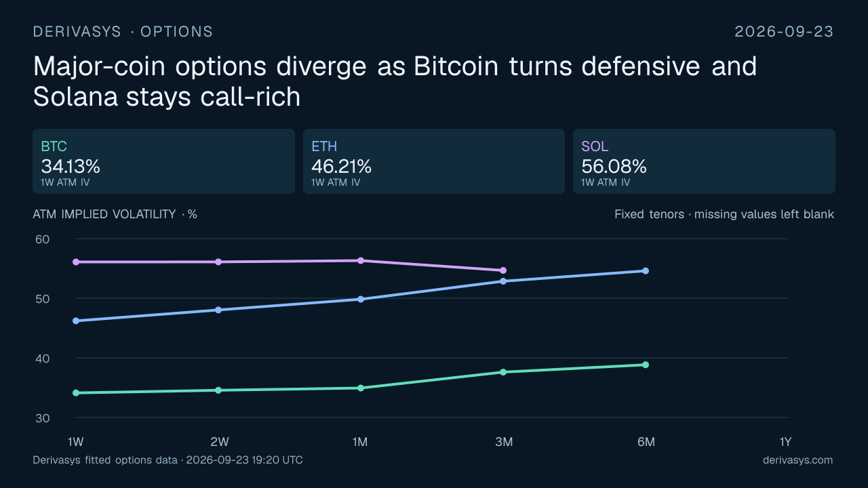
Task: Select the ETH 46.21% summary card
Action: 434,161
